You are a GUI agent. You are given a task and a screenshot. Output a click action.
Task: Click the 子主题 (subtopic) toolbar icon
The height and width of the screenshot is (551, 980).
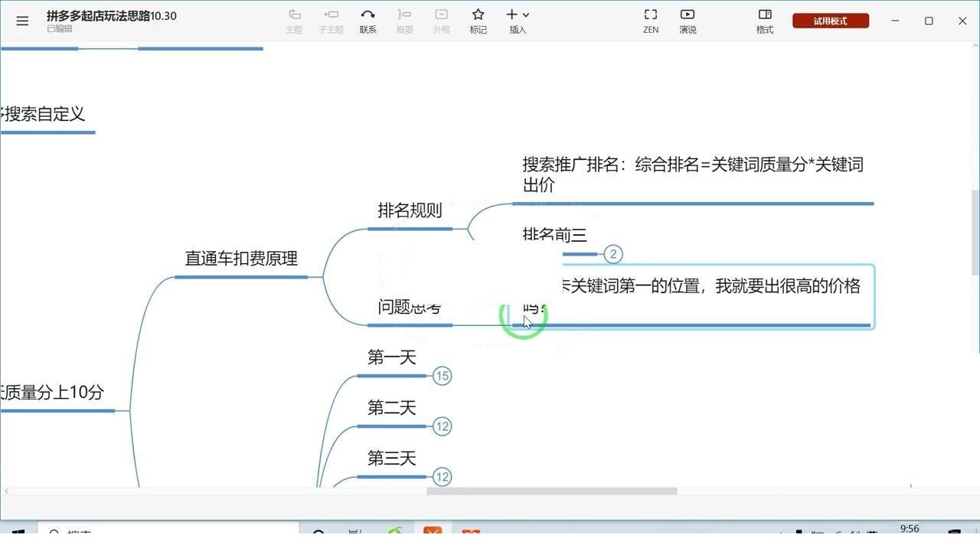[331, 21]
